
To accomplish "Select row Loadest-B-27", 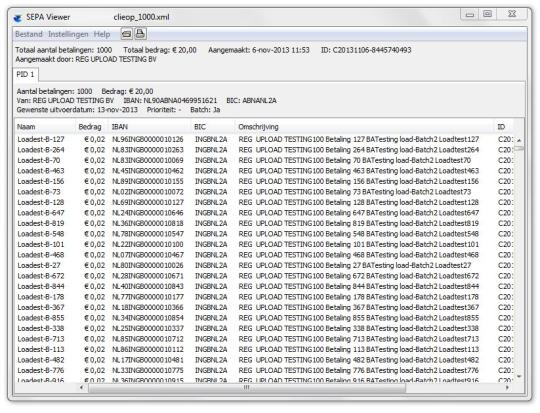I will [264, 265].
